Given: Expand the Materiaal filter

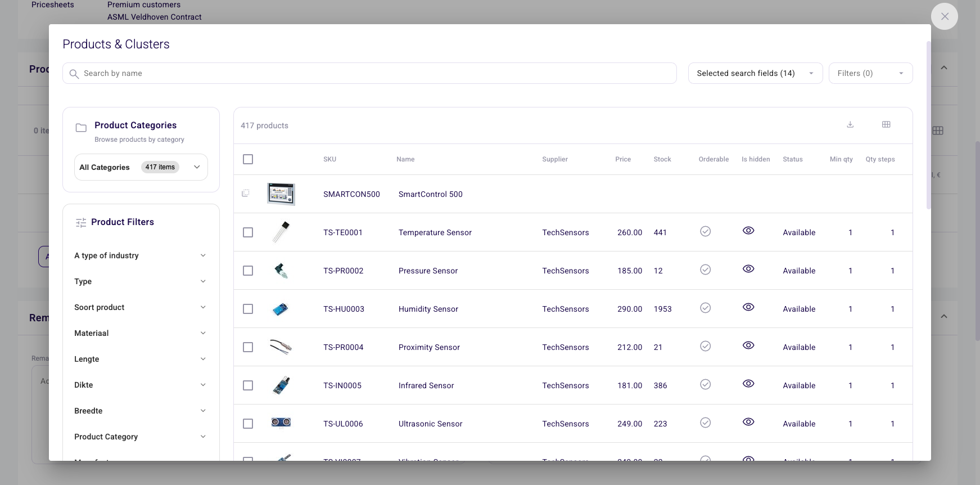Looking at the screenshot, I should (x=141, y=333).
